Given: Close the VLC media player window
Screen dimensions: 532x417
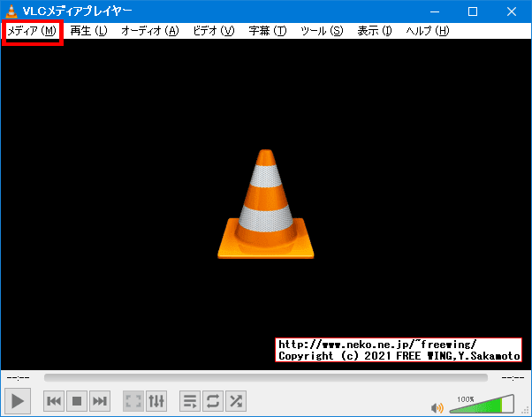Looking at the screenshot, I should (x=512, y=11).
